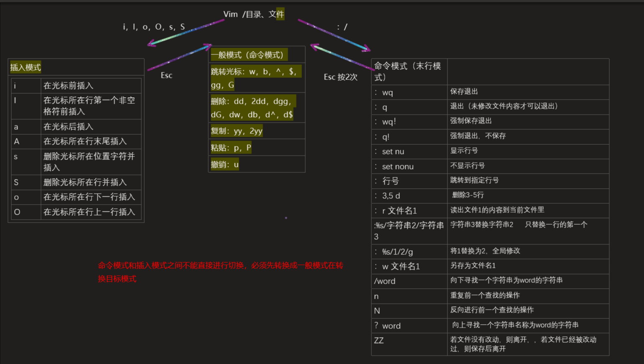Click '向下寻找一个字符串为word的字符串' text
Image resolution: width=644 pixels, height=364 pixels.
tap(506, 280)
